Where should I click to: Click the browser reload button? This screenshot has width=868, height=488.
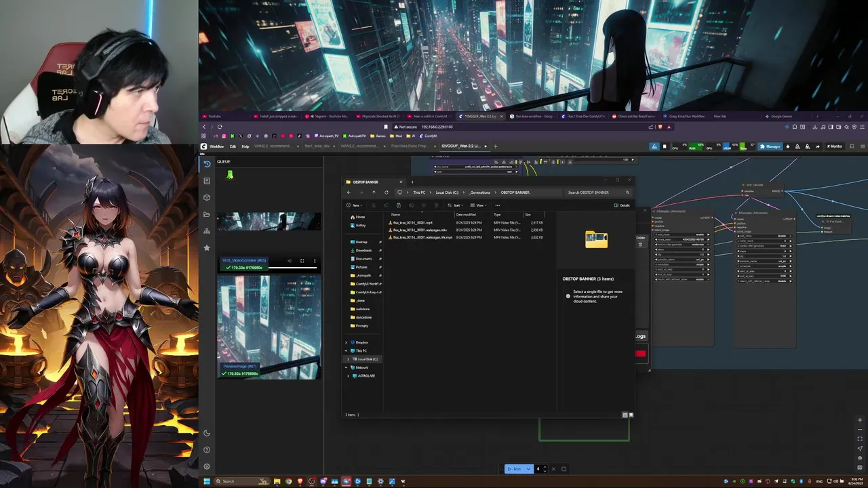(x=220, y=127)
